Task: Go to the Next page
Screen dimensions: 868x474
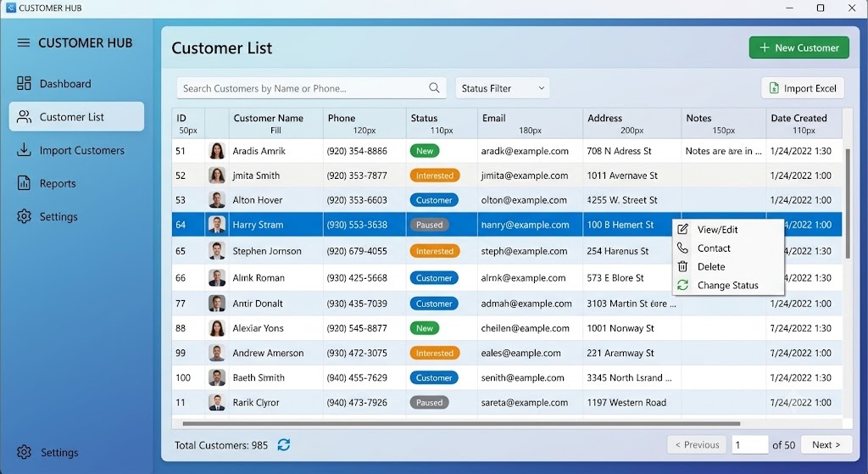Action: 826,444
